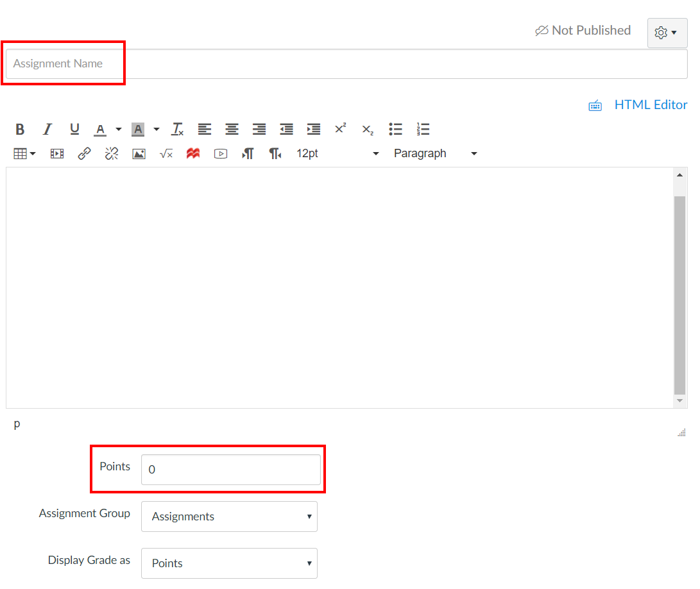Open the settings gear menu
Viewport: 700px width, 589px height.
click(666, 32)
